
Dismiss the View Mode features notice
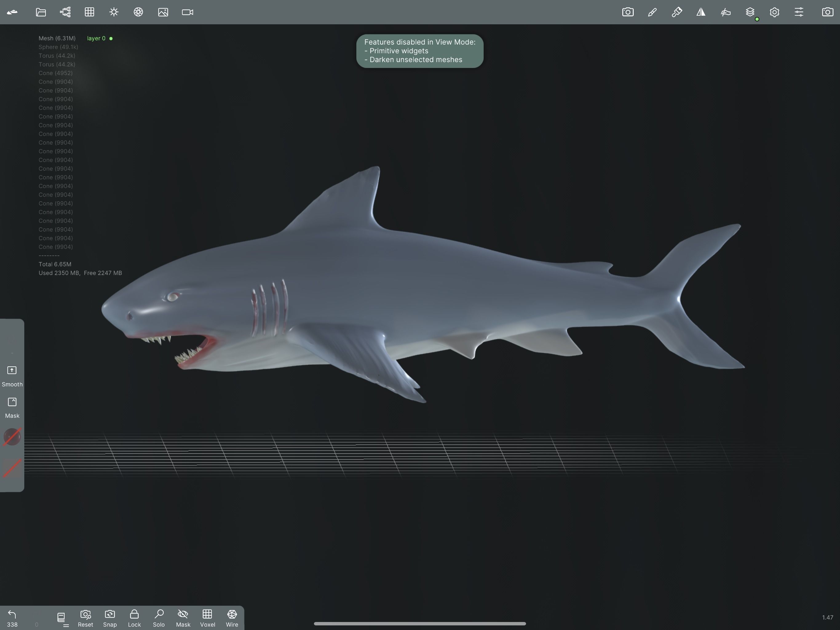coord(420,51)
